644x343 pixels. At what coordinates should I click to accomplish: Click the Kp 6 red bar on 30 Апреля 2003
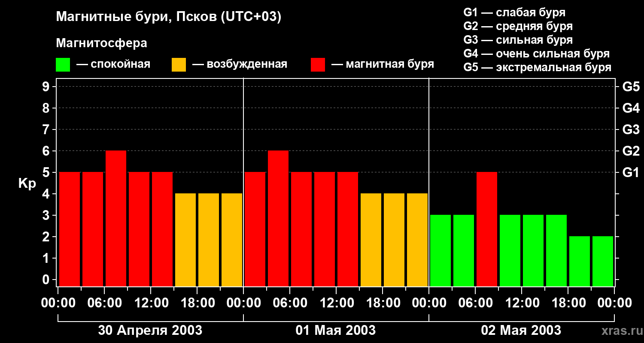pyautogui.click(x=116, y=218)
